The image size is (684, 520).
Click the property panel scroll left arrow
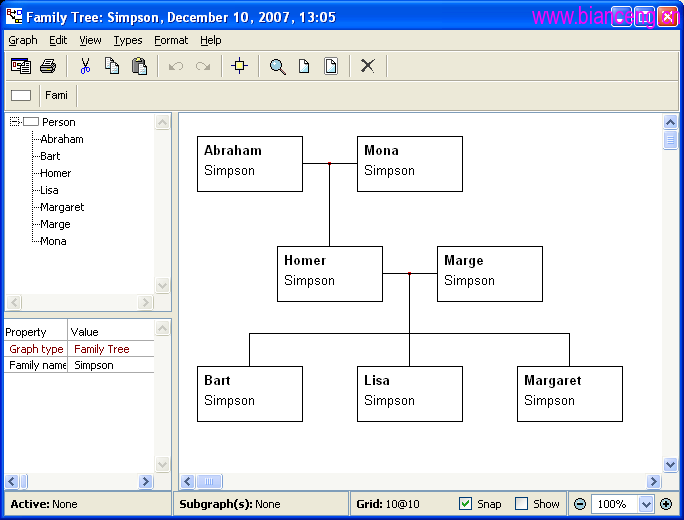pos(12,481)
